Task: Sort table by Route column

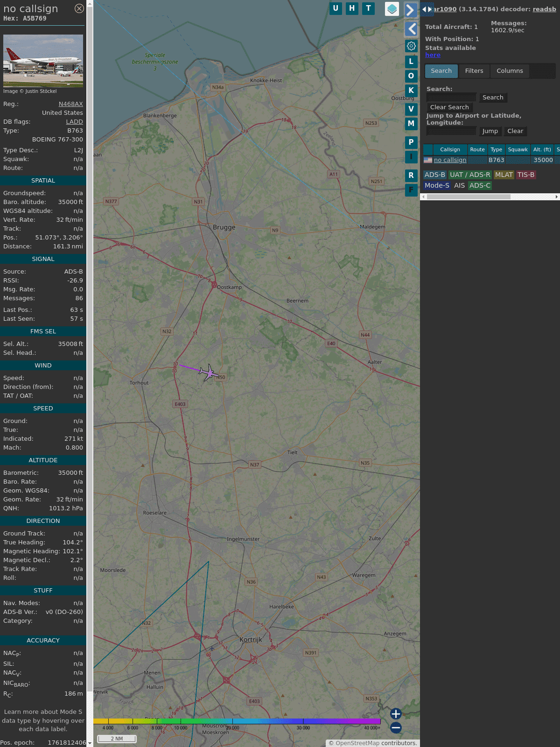Action: [x=477, y=149]
